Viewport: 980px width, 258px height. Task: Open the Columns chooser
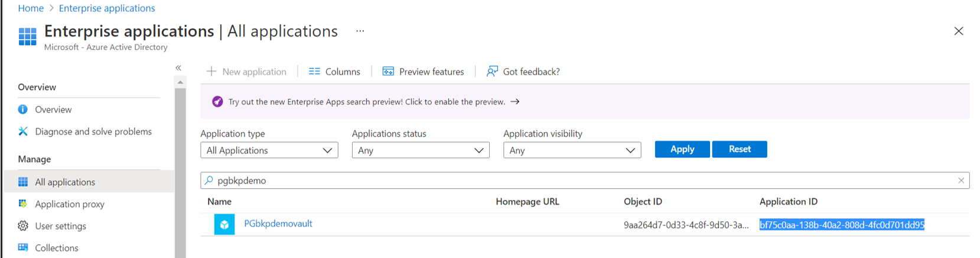pyautogui.click(x=334, y=72)
